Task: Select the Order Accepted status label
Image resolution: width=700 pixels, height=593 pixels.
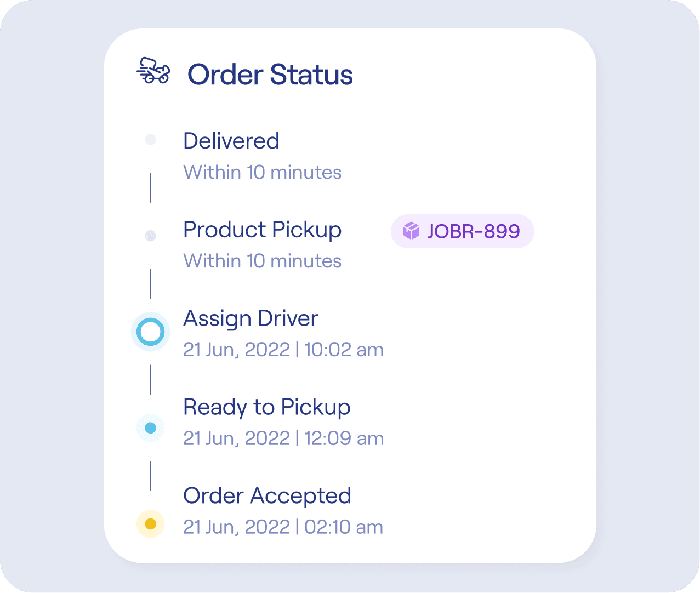Action: pyautogui.click(x=267, y=496)
